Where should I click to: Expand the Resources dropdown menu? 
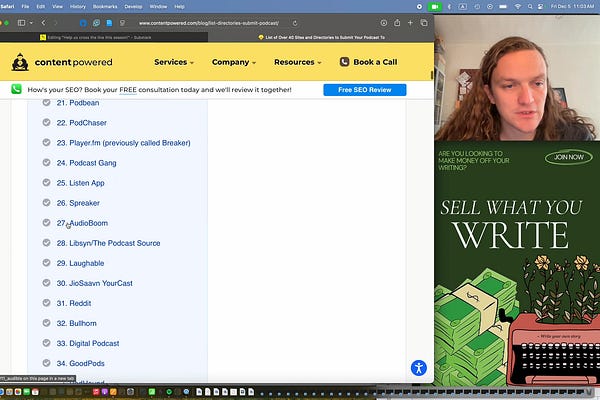pyautogui.click(x=297, y=62)
